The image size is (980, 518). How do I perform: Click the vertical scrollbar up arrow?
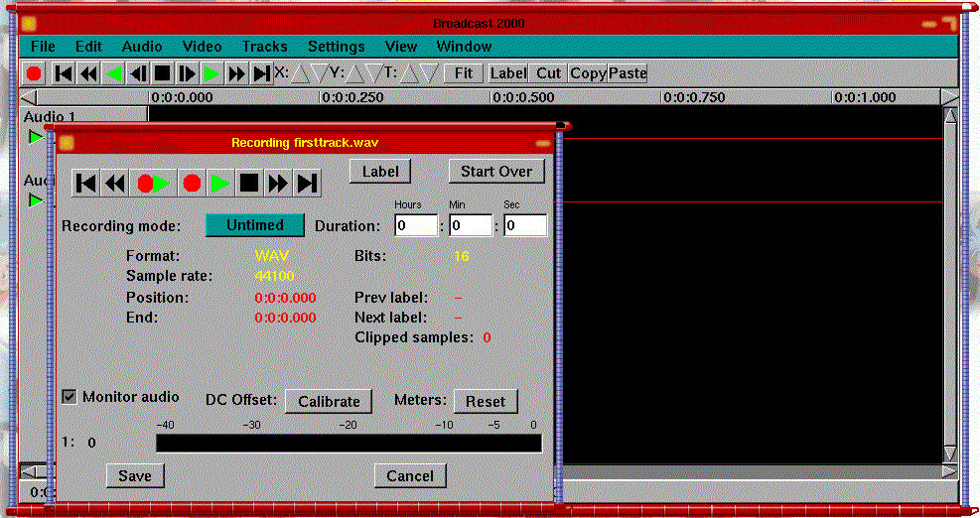(949, 117)
